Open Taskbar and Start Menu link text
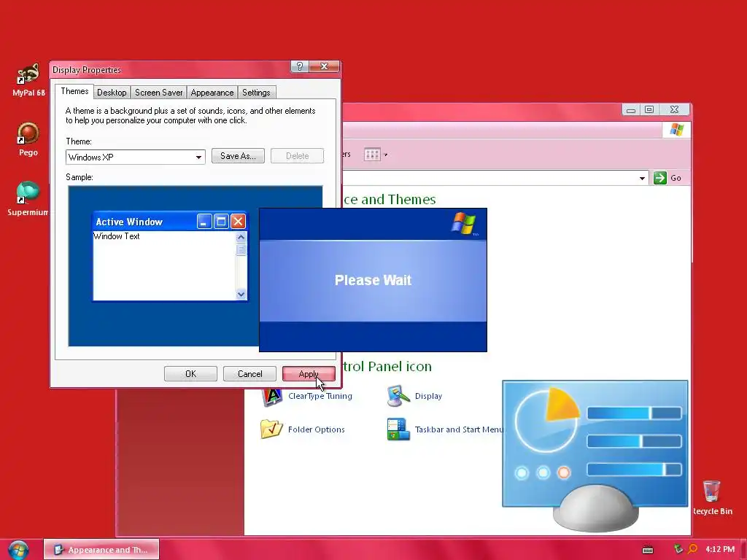The image size is (747, 560). tap(459, 429)
